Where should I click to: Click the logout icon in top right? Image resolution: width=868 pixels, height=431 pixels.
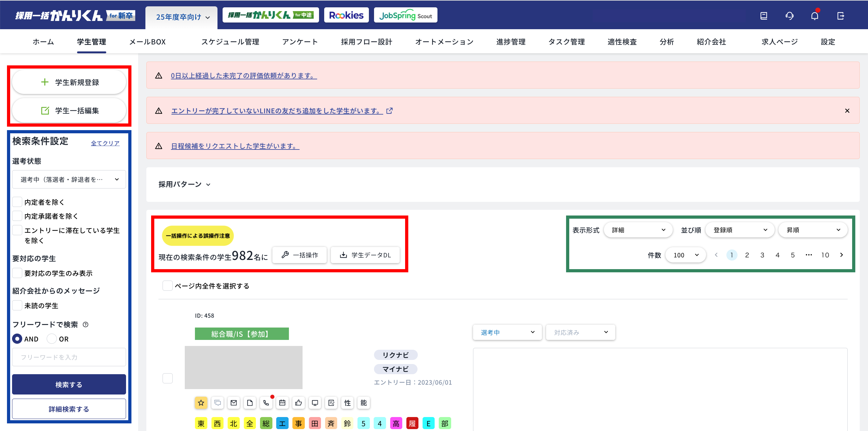pyautogui.click(x=840, y=16)
